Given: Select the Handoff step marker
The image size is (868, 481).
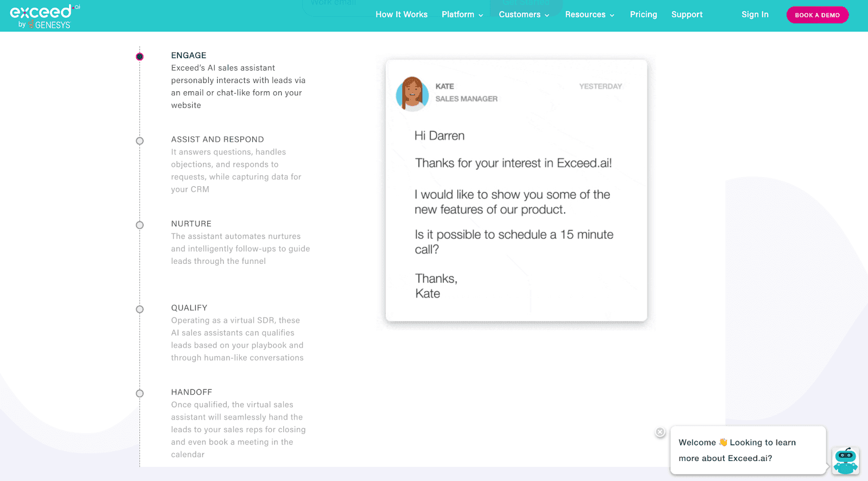Looking at the screenshot, I should (140, 394).
